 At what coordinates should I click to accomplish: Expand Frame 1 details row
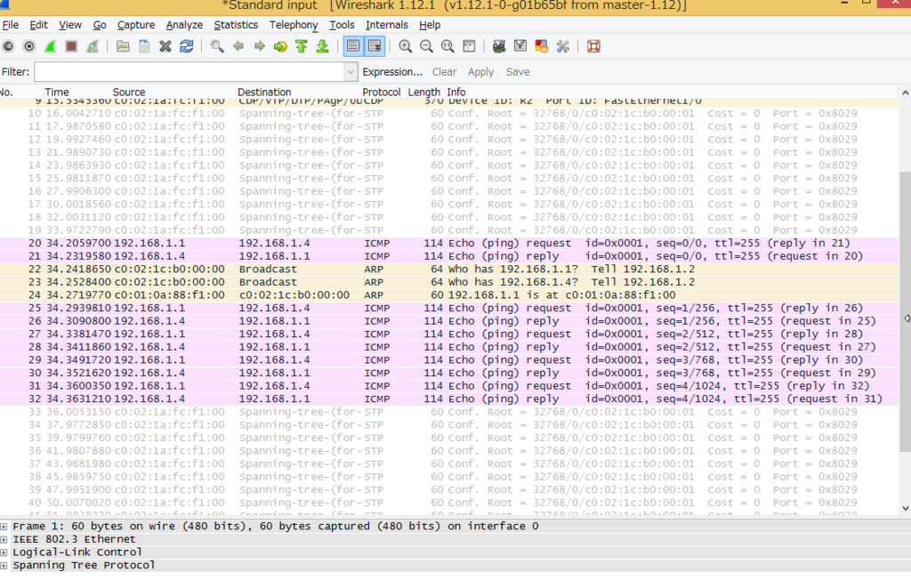click(4, 527)
